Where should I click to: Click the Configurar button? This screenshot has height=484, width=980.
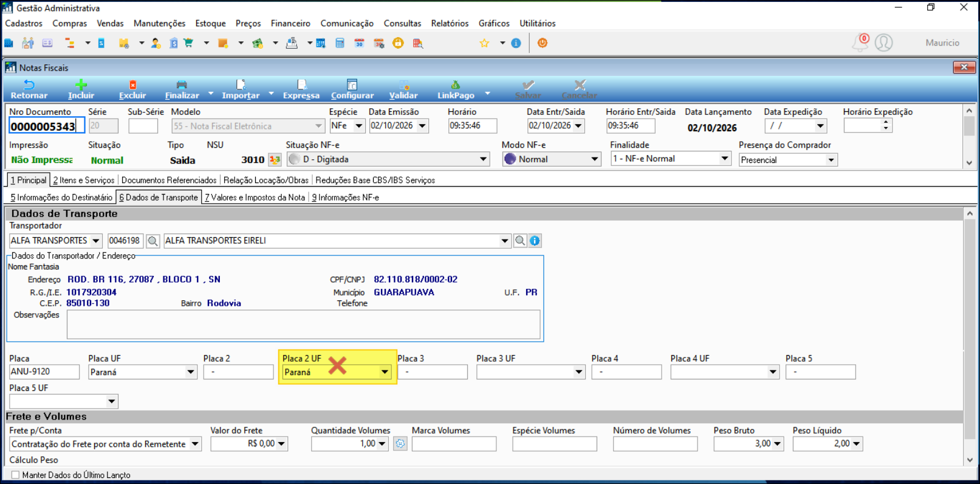352,89
